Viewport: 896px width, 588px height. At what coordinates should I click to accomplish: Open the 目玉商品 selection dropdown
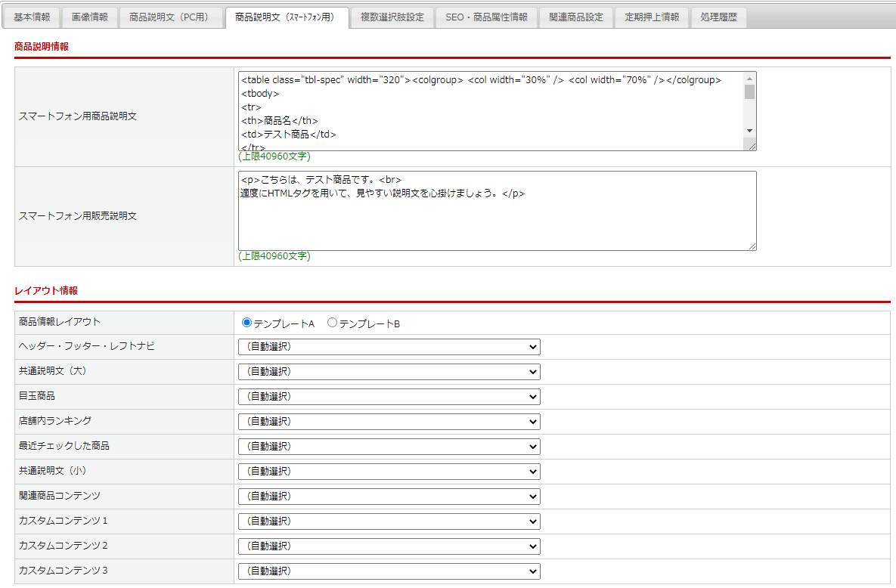pos(389,397)
